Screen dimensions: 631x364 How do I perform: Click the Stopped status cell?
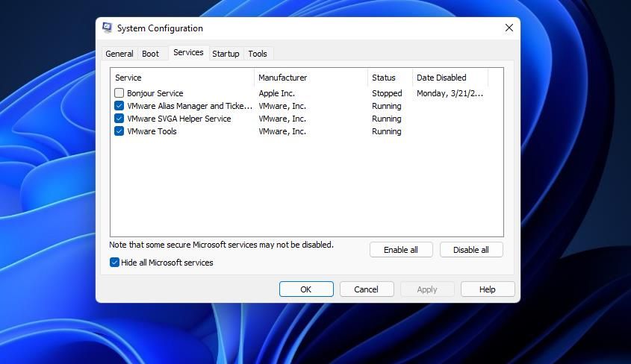click(x=387, y=93)
